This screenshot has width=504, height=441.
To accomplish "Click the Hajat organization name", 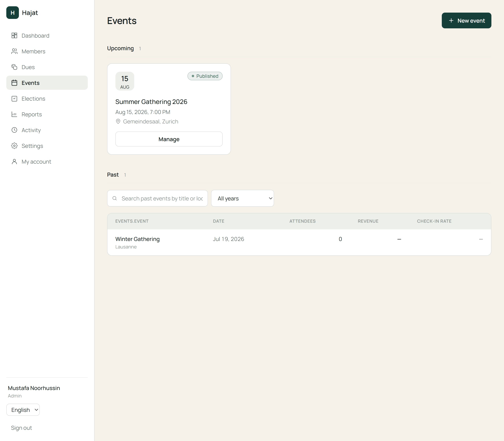I will [30, 13].
